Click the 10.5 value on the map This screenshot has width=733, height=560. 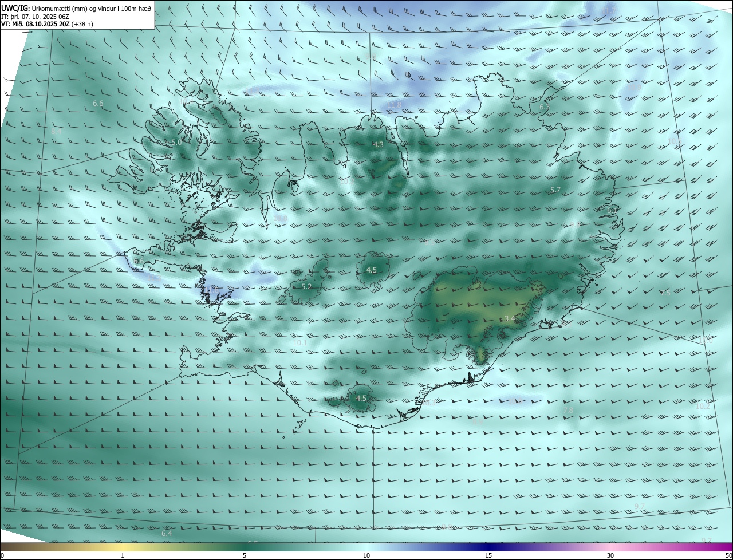pyautogui.click(x=675, y=141)
